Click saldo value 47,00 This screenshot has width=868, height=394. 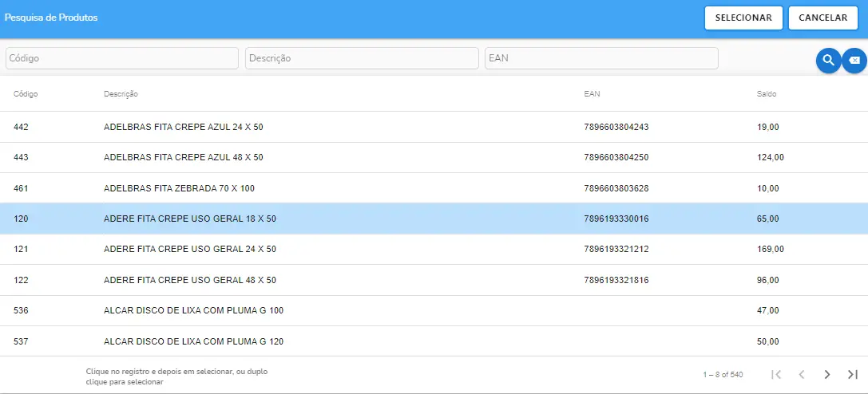tap(768, 310)
